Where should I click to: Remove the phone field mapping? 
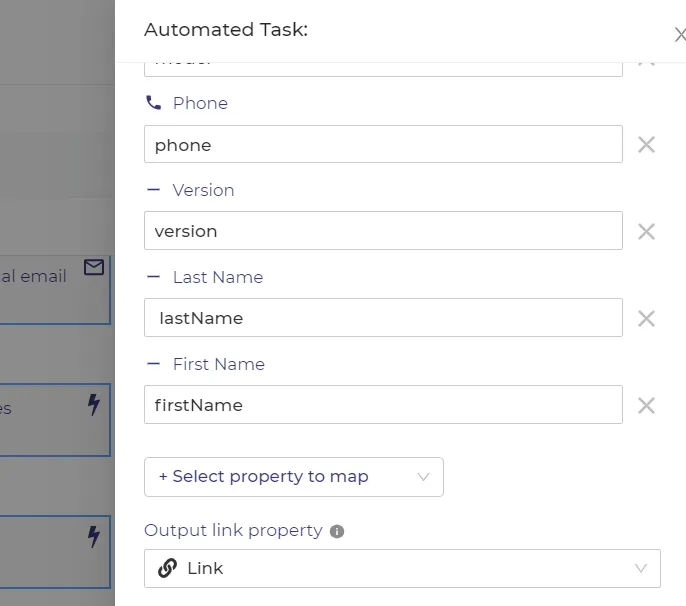coord(646,145)
